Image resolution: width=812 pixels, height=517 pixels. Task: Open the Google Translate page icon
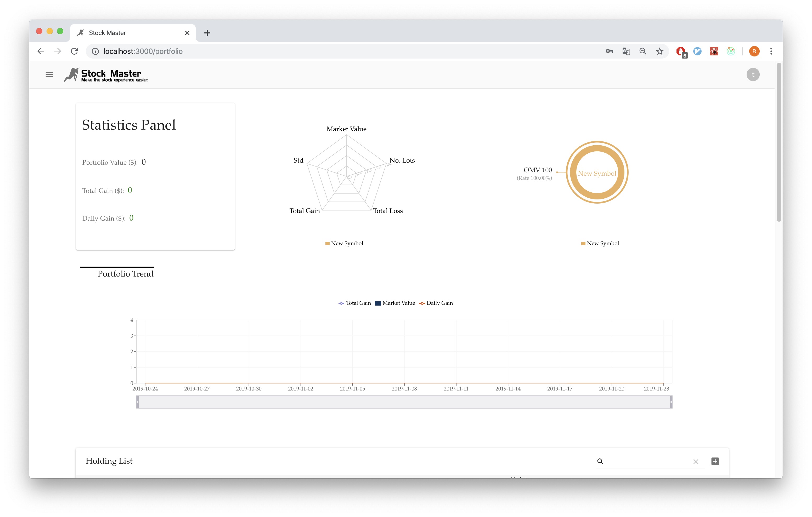[626, 51]
